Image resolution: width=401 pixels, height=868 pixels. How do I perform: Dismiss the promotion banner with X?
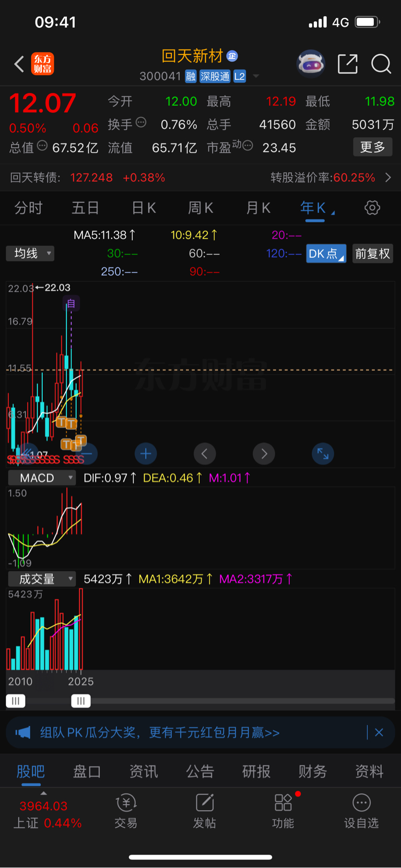[x=379, y=732]
